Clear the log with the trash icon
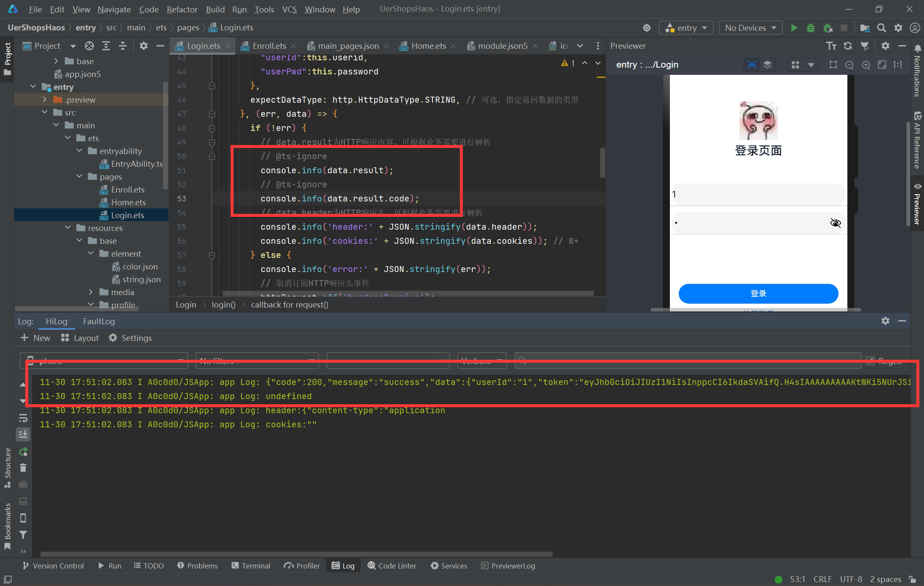The image size is (924, 586). pyautogui.click(x=23, y=468)
